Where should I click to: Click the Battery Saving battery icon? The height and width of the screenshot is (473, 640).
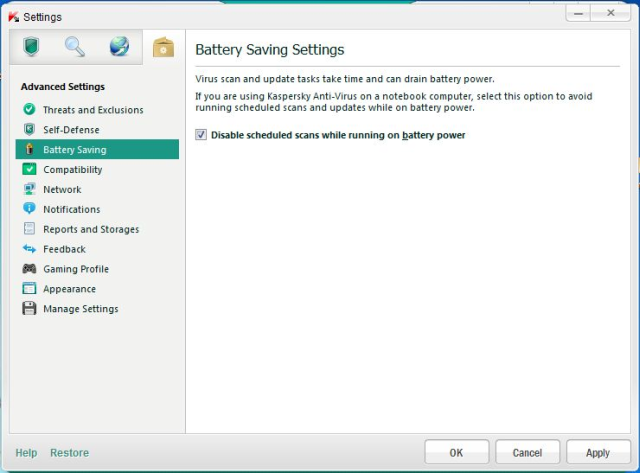(x=29, y=149)
